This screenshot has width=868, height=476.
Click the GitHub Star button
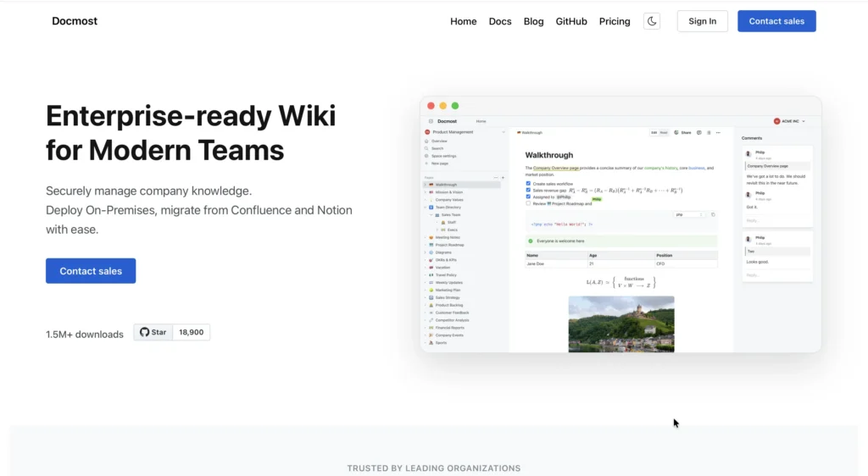click(x=153, y=332)
